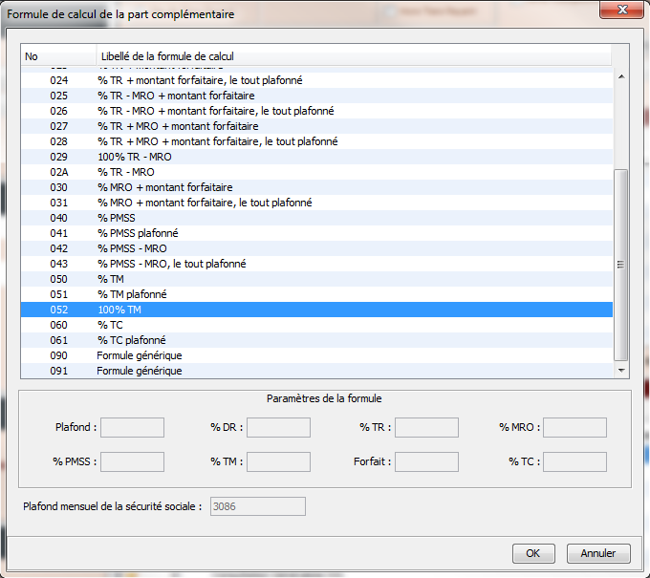Focus the Forfait input field
This screenshot has height=578, width=650.
426,462
